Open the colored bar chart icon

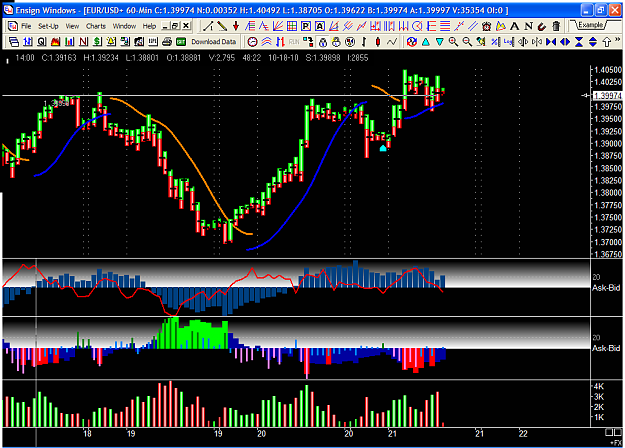tap(69, 41)
